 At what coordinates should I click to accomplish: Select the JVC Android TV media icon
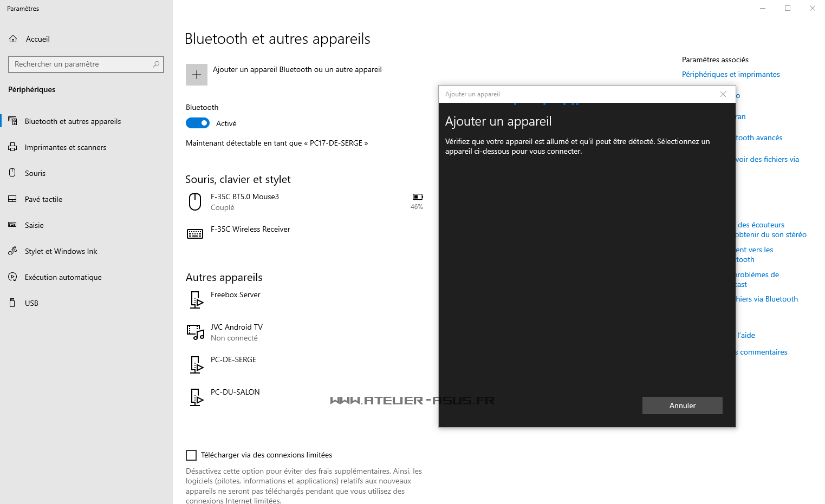click(x=195, y=332)
